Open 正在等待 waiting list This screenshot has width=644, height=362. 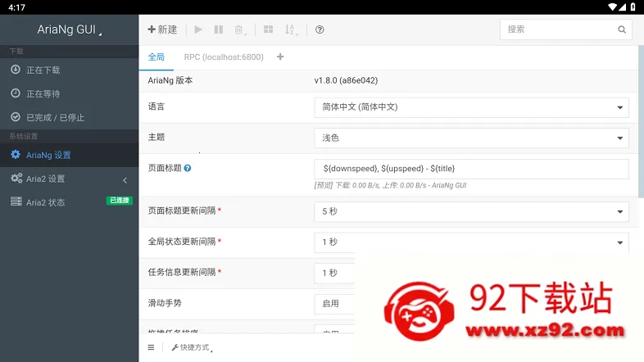coord(69,94)
